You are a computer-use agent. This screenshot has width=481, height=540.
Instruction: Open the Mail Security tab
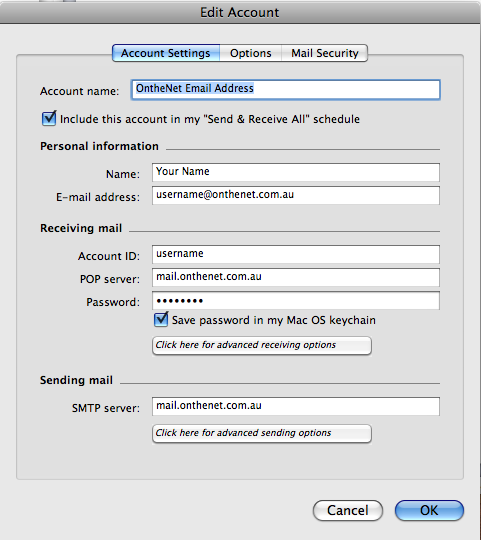click(325, 53)
